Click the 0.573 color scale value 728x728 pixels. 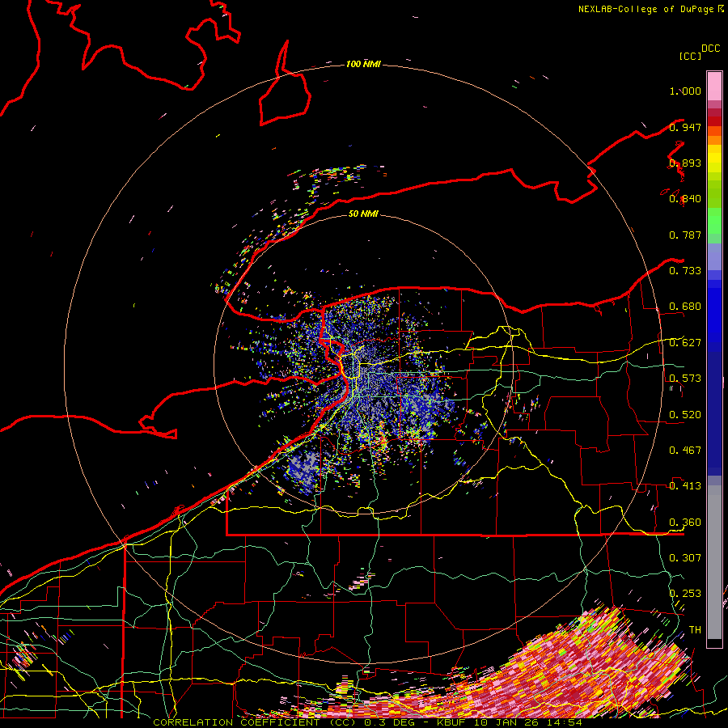[685, 379]
